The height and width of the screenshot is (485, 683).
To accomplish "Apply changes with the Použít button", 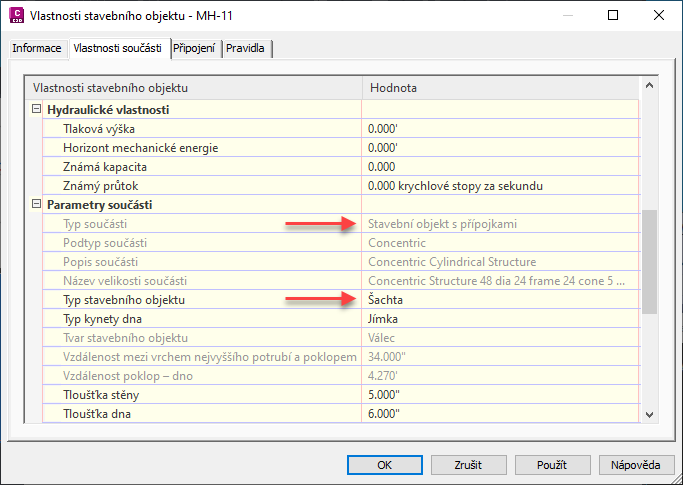I will pos(552,465).
